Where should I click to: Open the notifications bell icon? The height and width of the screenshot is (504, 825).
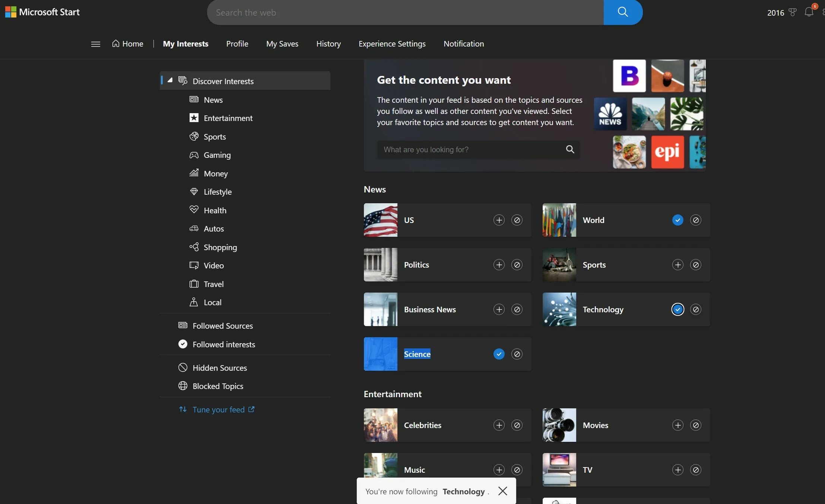click(809, 12)
